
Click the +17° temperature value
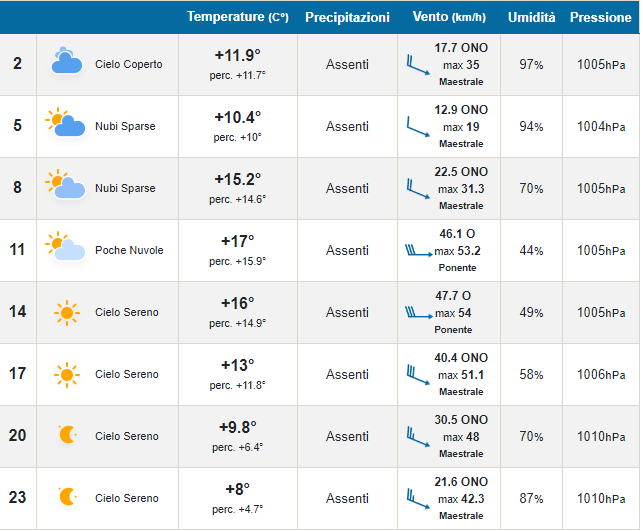[237, 241]
